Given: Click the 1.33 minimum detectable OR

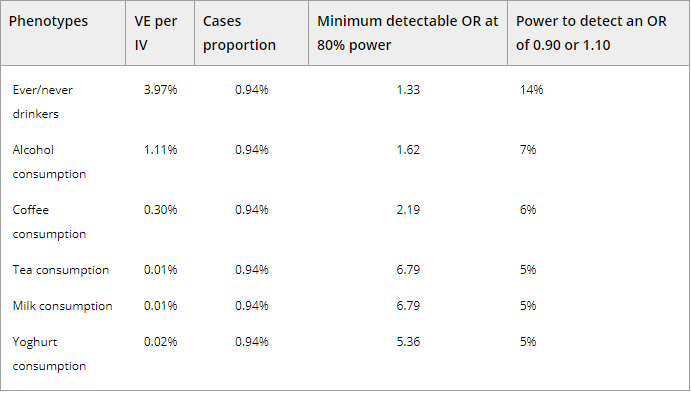Looking at the screenshot, I should [408, 90].
